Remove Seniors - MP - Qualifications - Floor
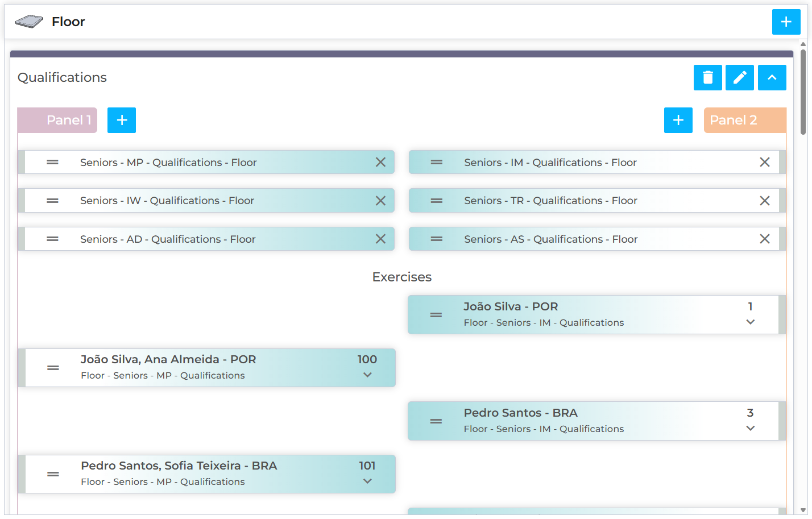 [x=380, y=163]
